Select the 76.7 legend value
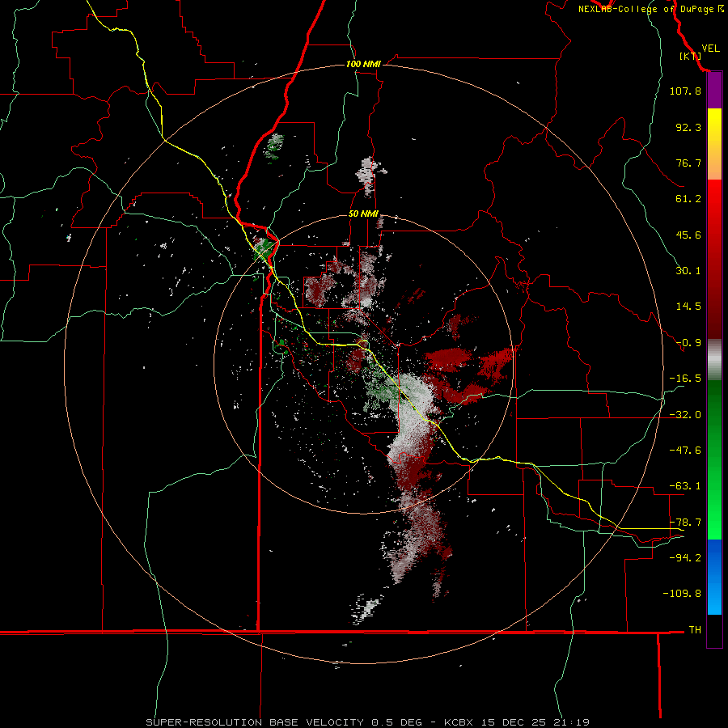 (x=688, y=163)
